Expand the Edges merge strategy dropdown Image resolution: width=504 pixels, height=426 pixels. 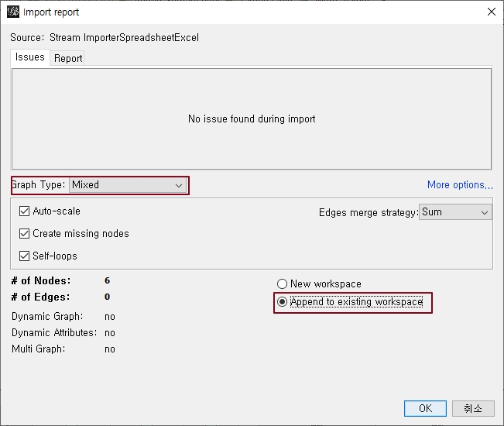[455, 212]
